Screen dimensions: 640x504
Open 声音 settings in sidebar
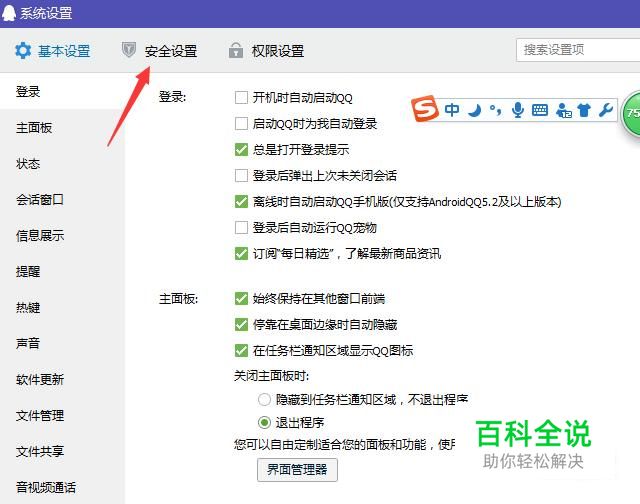coord(28,343)
